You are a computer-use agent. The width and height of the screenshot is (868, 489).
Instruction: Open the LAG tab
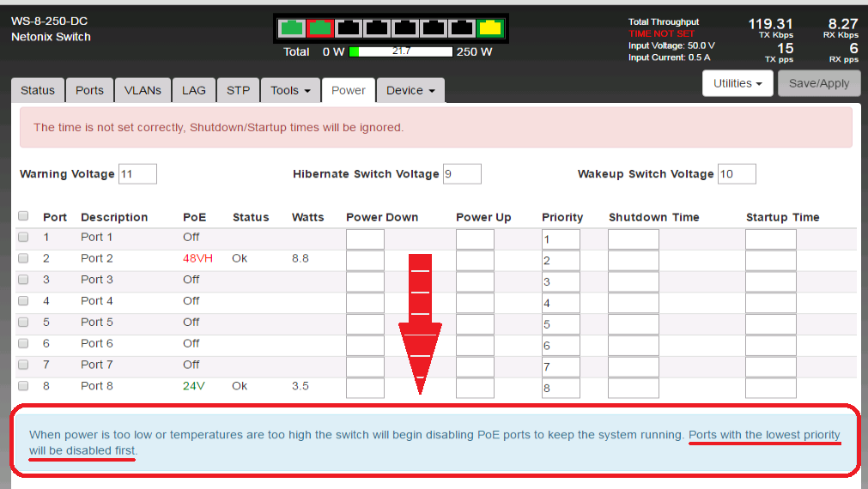click(194, 90)
